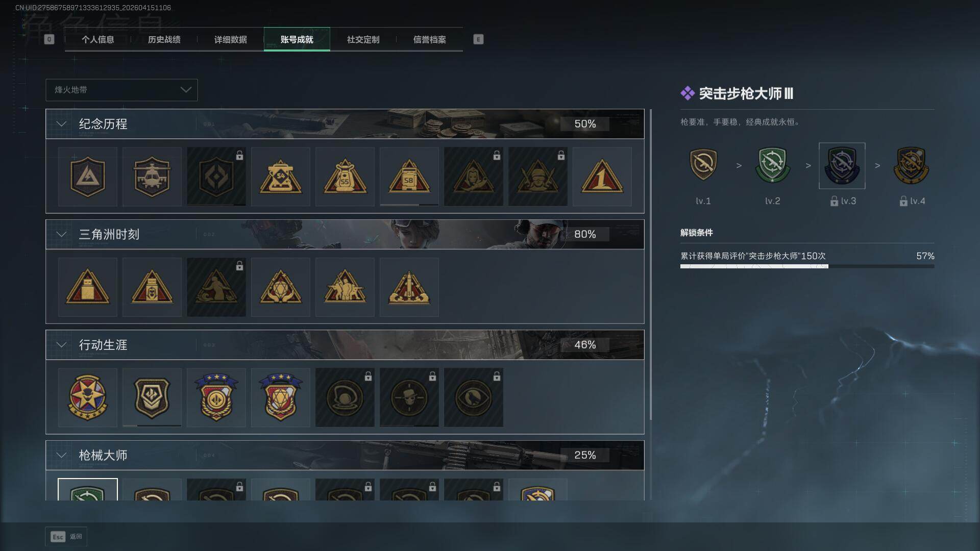Screen dimensions: 980x551
Task: Switch to the 历史战绩 tab
Action: [x=164, y=39]
